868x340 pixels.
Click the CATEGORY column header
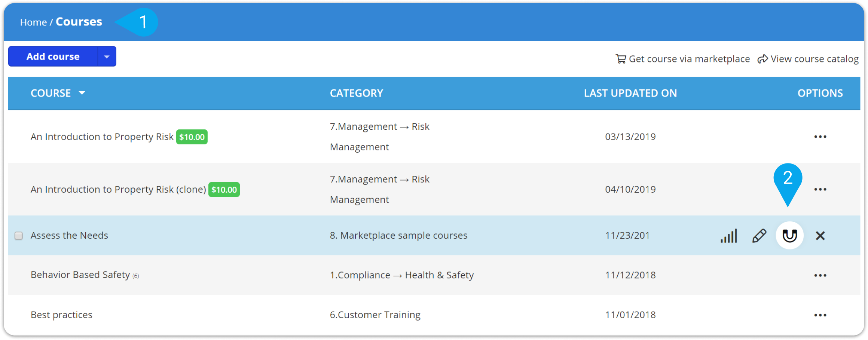[x=357, y=93]
